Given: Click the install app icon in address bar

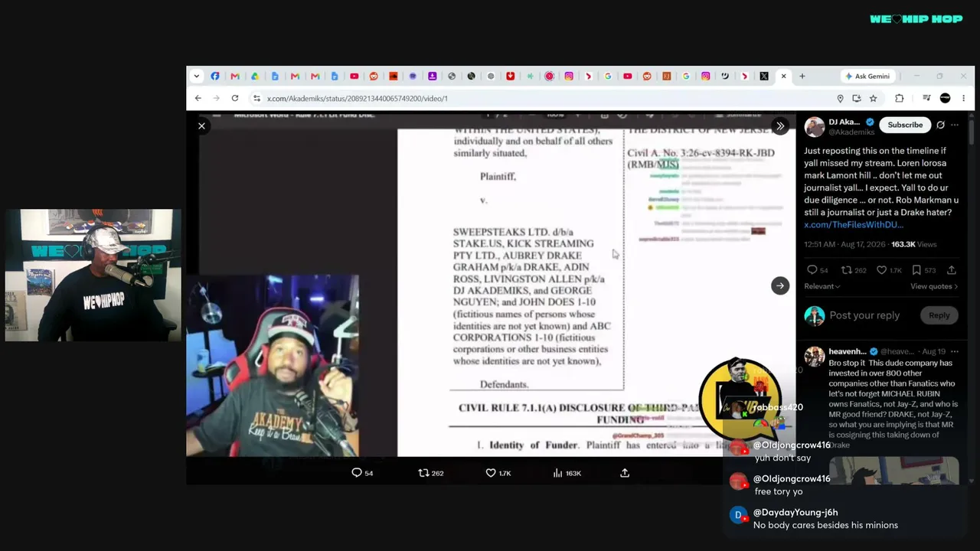Looking at the screenshot, I should click(x=856, y=98).
